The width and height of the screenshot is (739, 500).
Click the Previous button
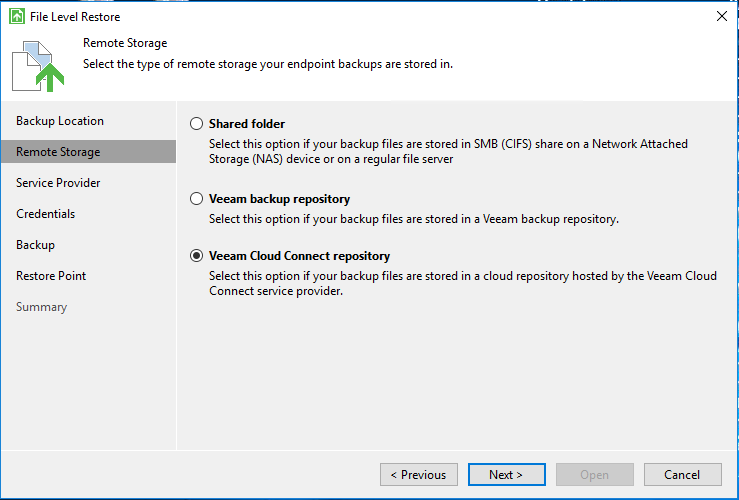[419, 475]
